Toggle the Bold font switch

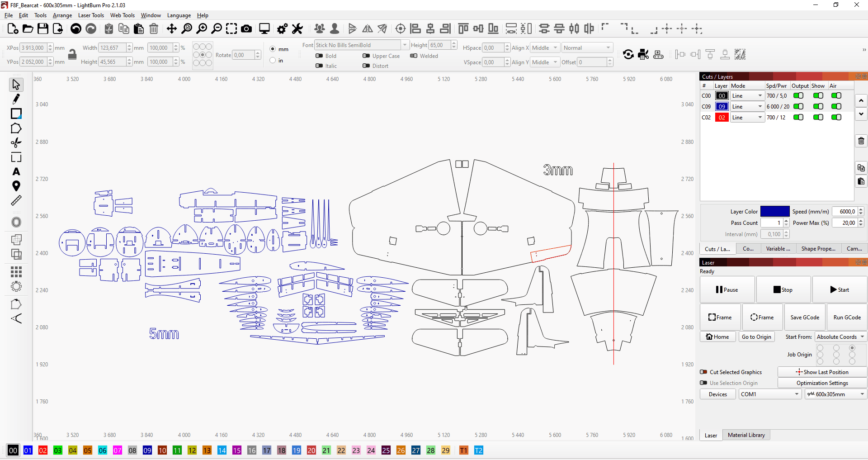319,56
